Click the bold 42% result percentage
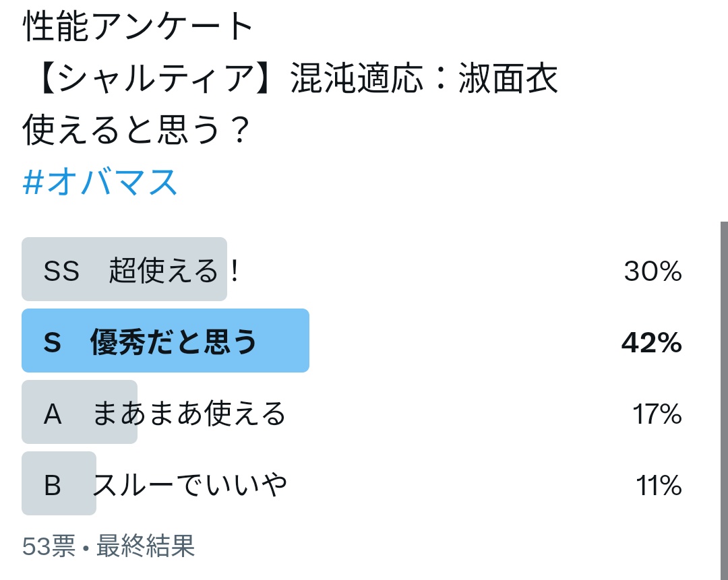Screen dimensions: 728x580 pyautogui.click(x=650, y=343)
